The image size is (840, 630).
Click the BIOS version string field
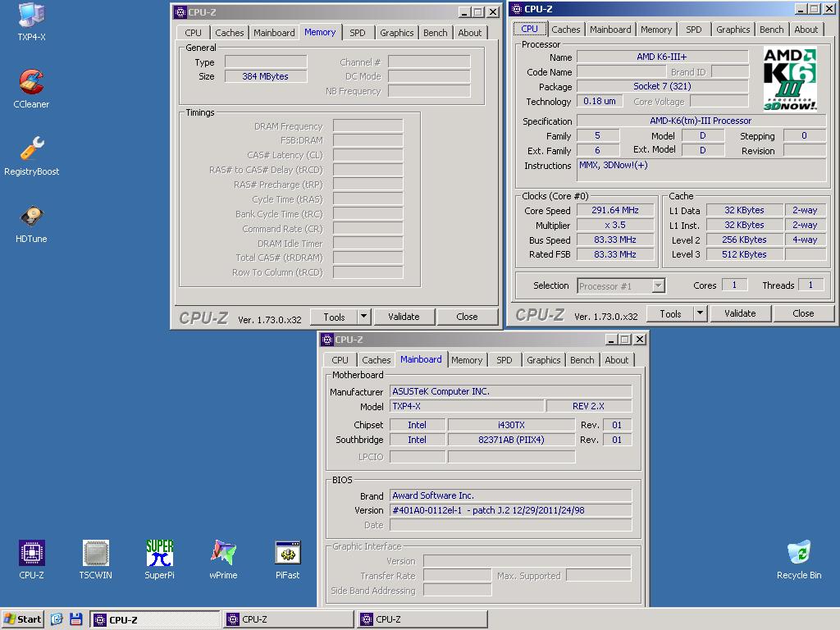[510, 510]
